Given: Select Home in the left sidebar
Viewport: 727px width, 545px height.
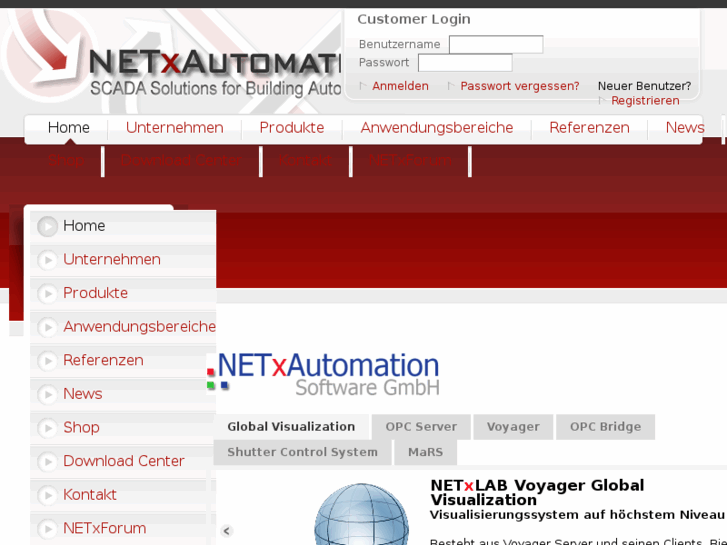Looking at the screenshot, I should tap(84, 226).
